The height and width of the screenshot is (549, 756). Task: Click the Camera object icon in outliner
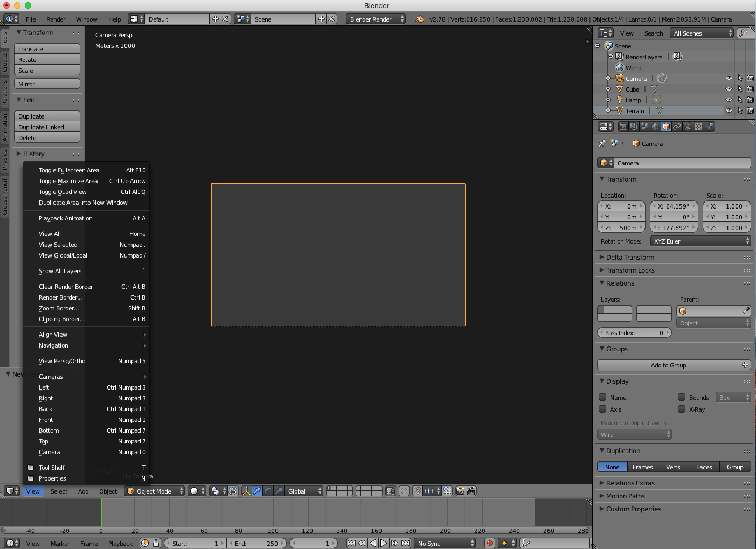click(x=620, y=78)
